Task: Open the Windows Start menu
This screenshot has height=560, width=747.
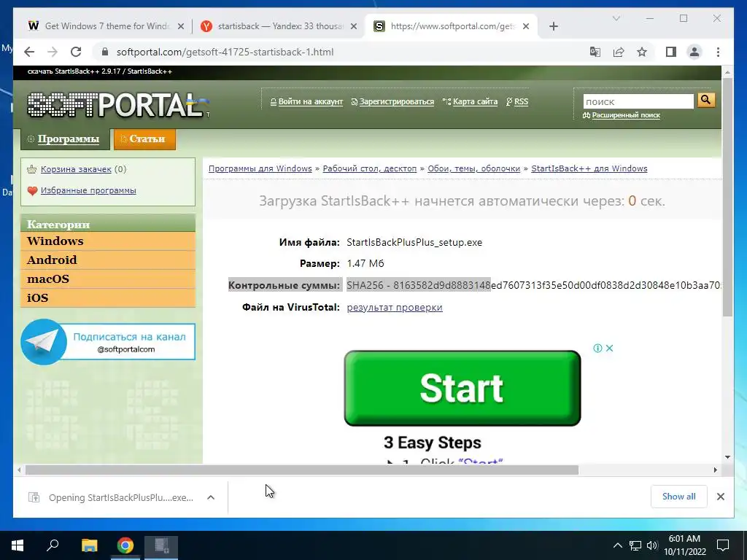Action: coord(18,545)
